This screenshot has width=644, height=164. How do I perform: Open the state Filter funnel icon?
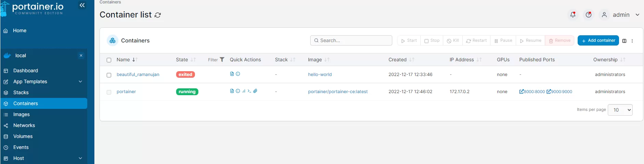(222, 60)
